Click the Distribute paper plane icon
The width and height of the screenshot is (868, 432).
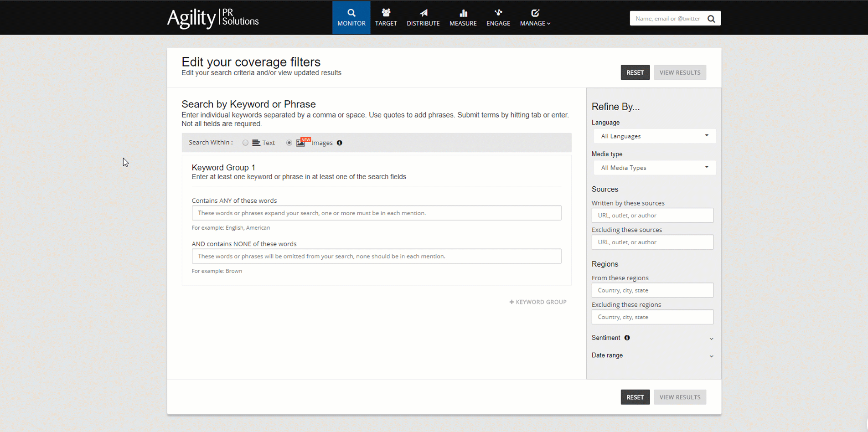click(x=424, y=13)
